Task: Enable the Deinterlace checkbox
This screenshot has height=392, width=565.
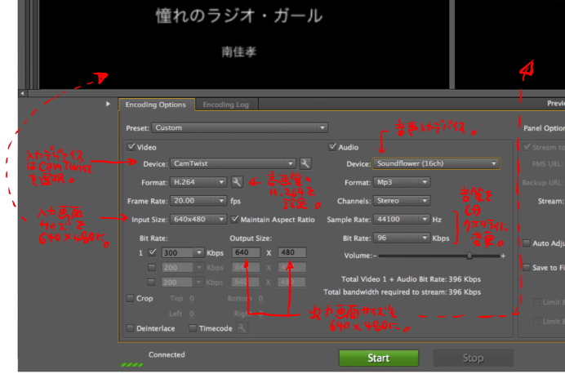Action: 130,328
